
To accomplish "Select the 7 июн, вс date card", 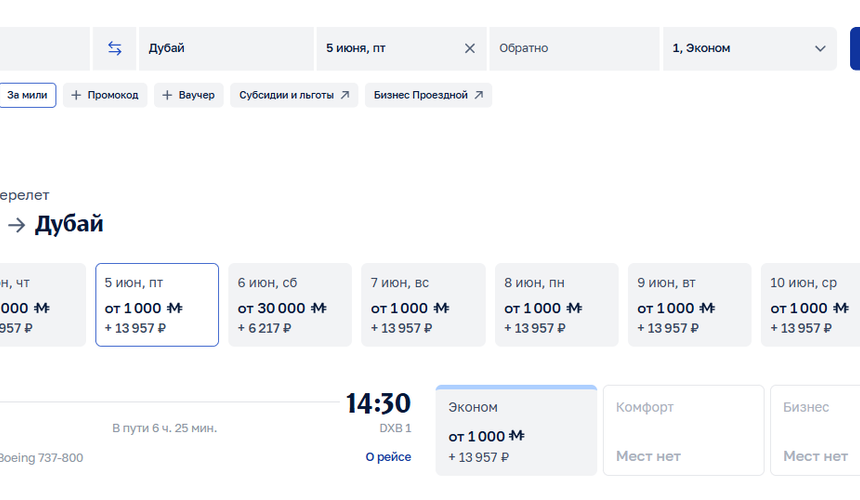I will (423, 305).
